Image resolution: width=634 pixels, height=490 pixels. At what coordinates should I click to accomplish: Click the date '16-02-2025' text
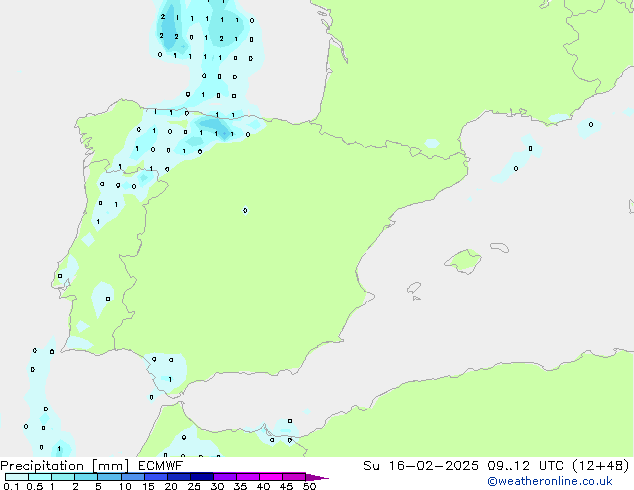pyautogui.click(x=433, y=466)
